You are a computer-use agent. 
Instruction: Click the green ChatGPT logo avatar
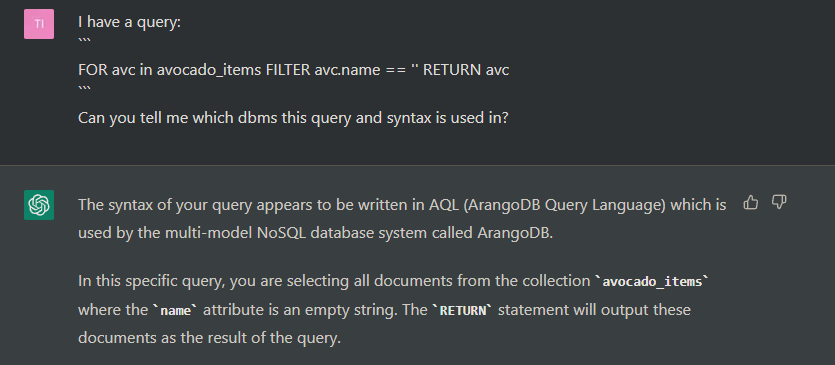coord(39,205)
